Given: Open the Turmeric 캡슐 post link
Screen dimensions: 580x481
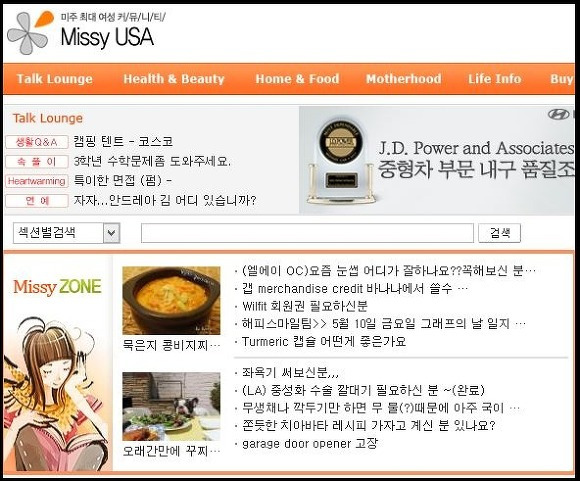Looking at the screenshot, I should pyautogui.click(x=324, y=342).
